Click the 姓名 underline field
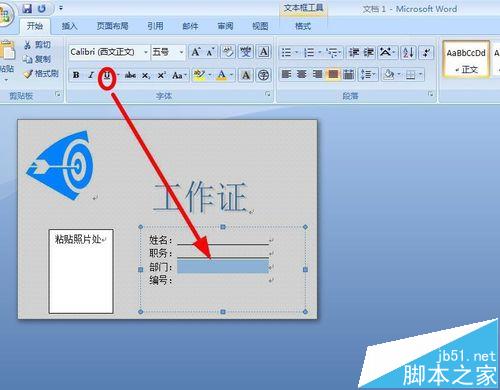 (x=223, y=241)
